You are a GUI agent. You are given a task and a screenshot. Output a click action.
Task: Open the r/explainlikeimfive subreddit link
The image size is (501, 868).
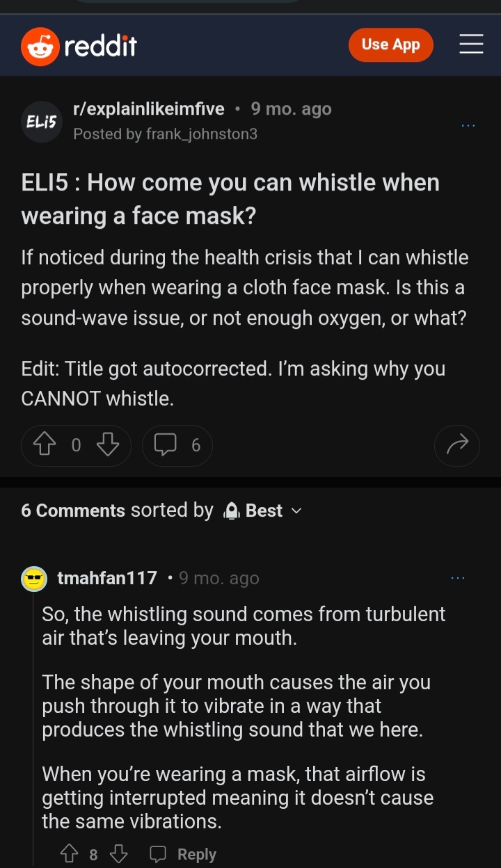(149, 109)
